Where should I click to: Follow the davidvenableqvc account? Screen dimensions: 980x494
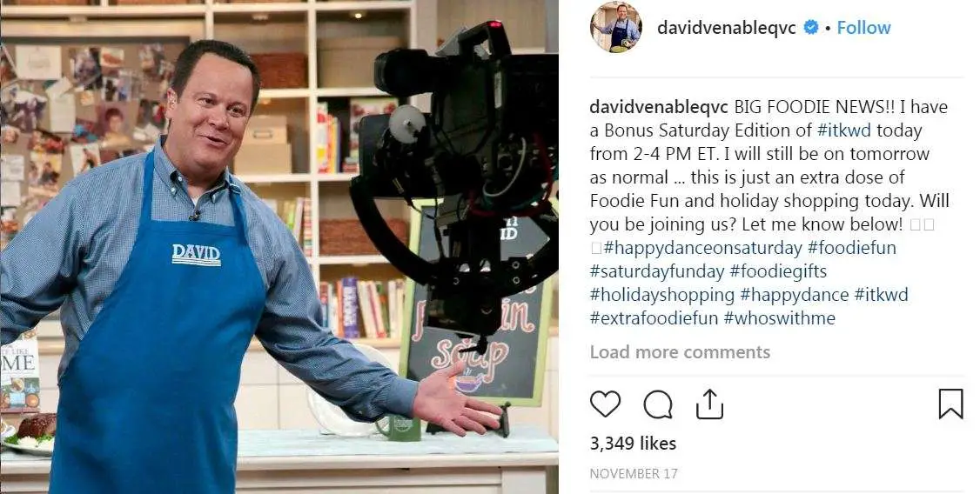coord(863,28)
